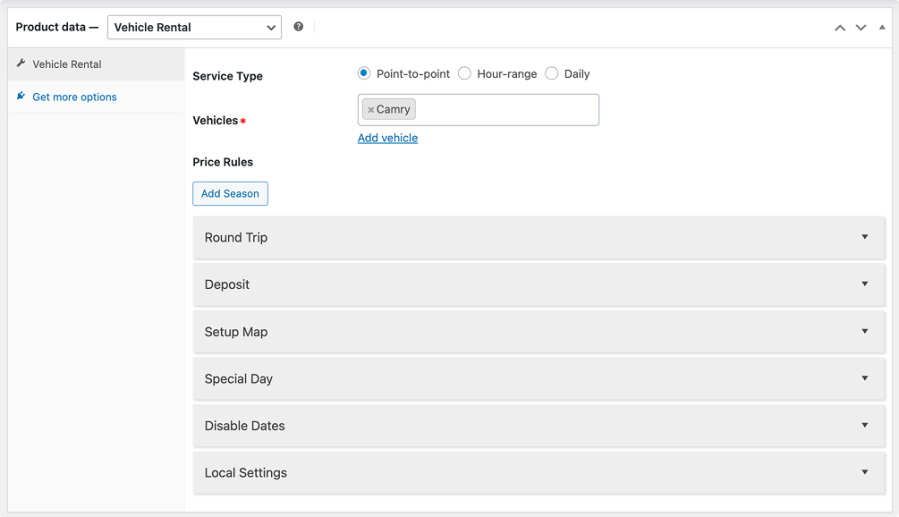Screen dimensions: 899x517
Task: Select Hour-range service type
Action: coord(465,74)
